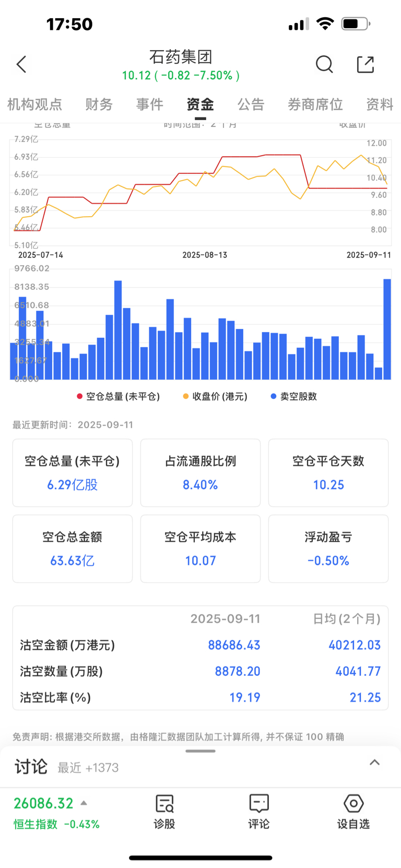
Task: Tap the index switch triangle beside 26086.32
Action: click(x=84, y=803)
